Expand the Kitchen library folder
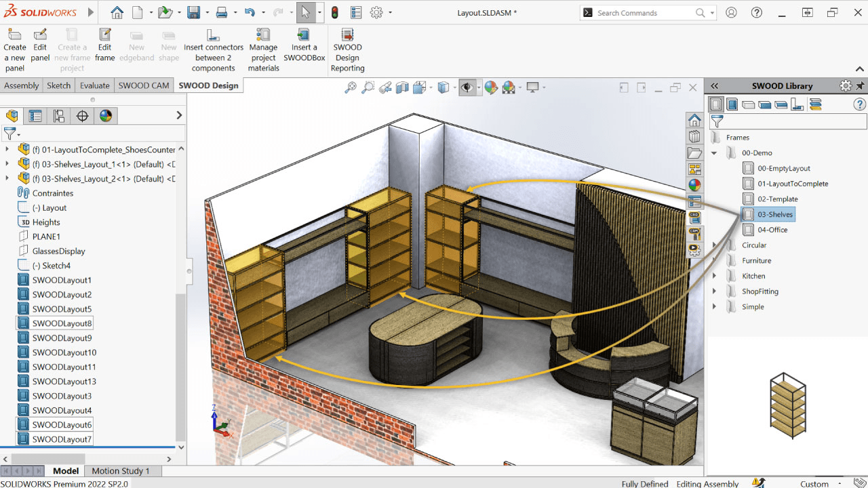Viewport: 868px width, 488px height. click(x=714, y=276)
